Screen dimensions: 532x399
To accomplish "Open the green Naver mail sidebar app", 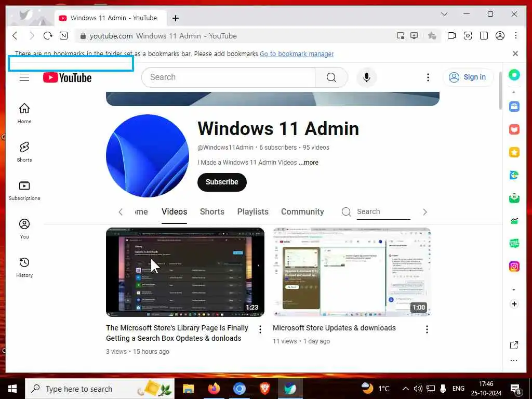I will [514, 198].
